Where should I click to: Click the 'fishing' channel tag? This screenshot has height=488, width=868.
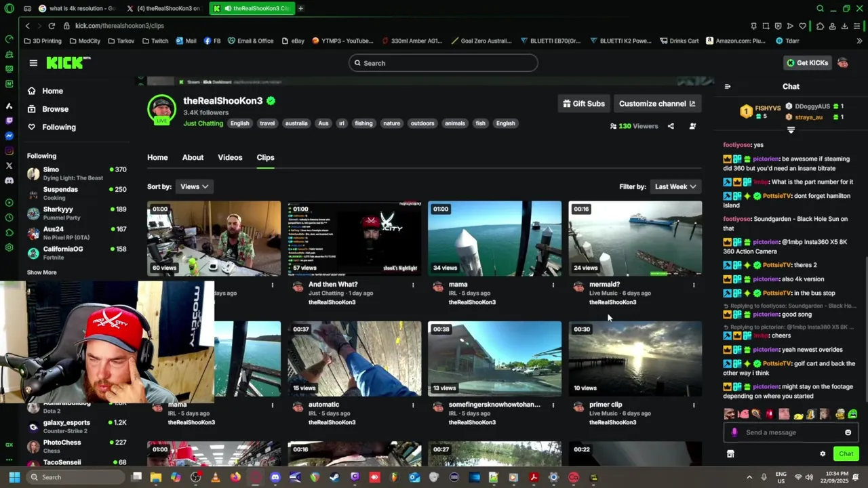(363, 123)
